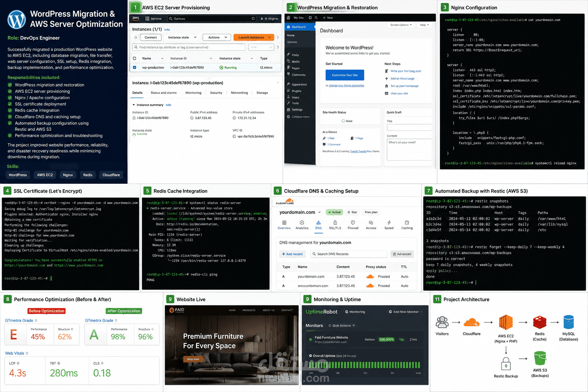Open the Cloudflare SSL/TLS section

(335, 225)
